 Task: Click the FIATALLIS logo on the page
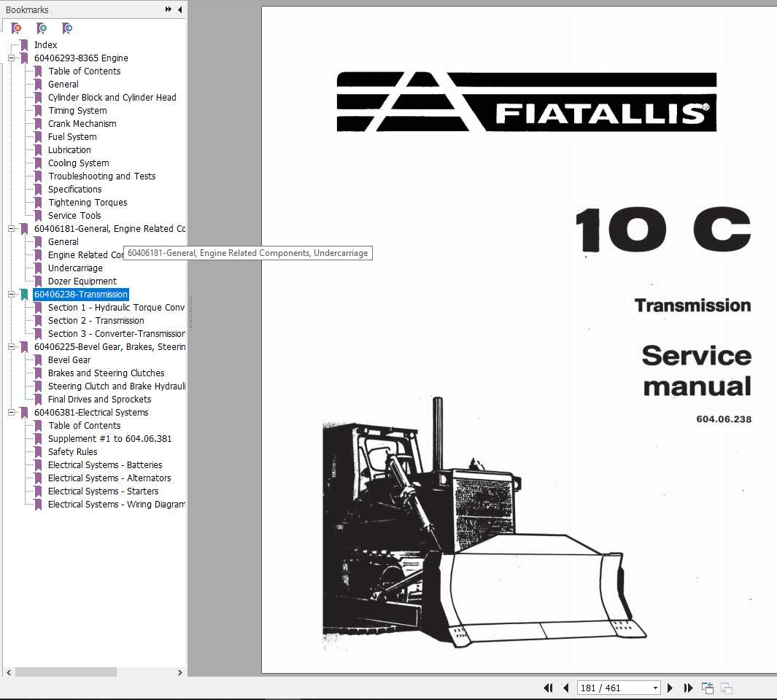tap(527, 101)
